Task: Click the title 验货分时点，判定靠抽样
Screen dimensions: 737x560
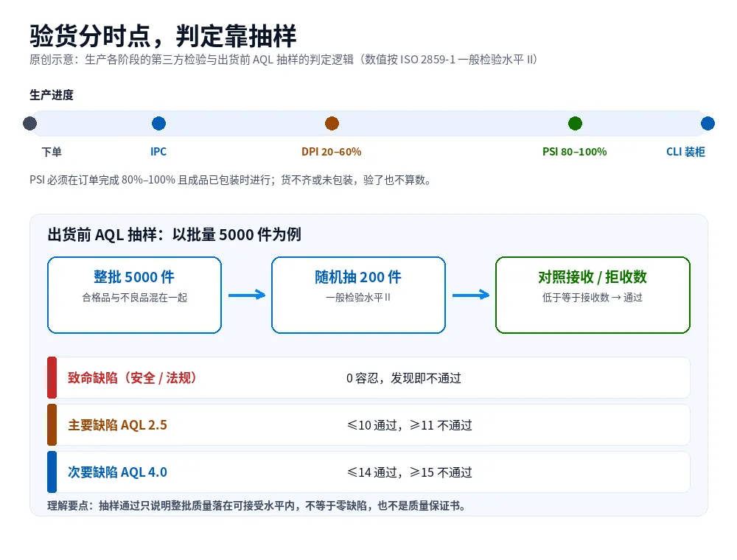Action: click(x=163, y=35)
